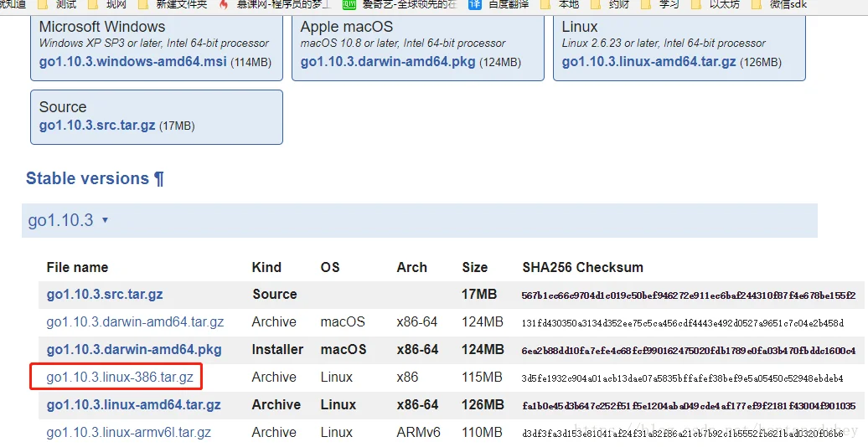Click the OS column header
The width and height of the screenshot is (868, 447).
pyautogui.click(x=330, y=267)
